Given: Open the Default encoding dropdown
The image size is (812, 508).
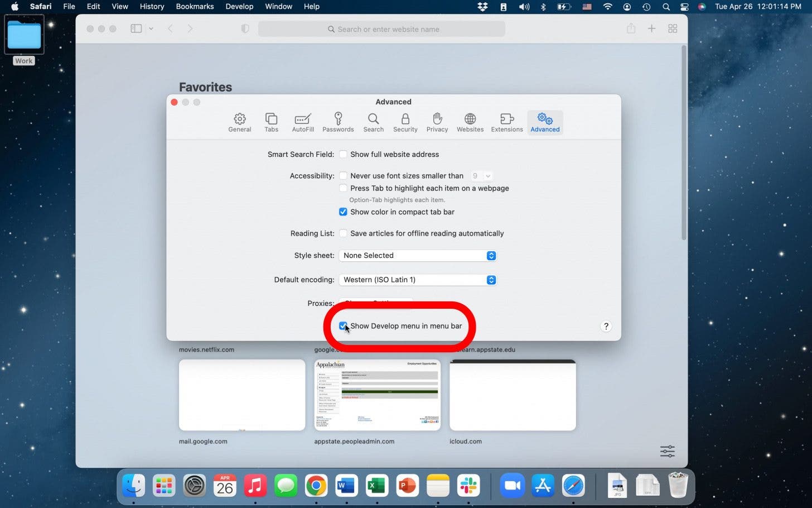Looking at the screenshot, I should click(x=417, y=280).
